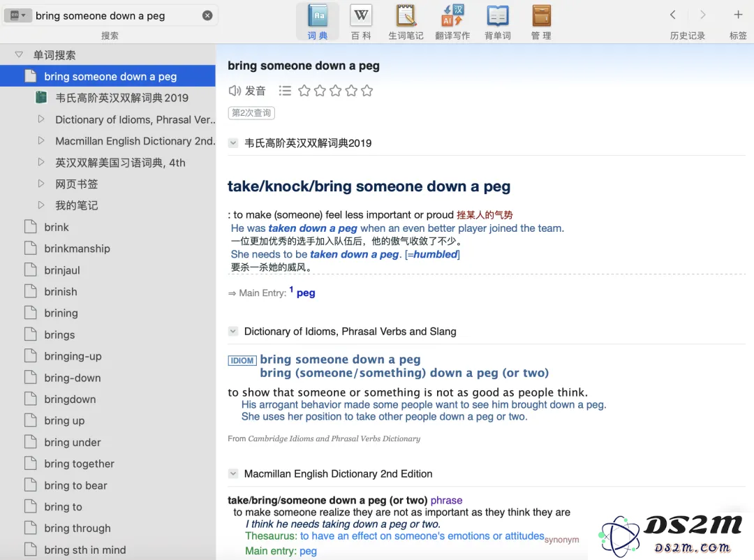The height and width of the screenshot is (560, 754).
Task: Collapse the Dictionary of Idioms content section
Action: point(233,332)
